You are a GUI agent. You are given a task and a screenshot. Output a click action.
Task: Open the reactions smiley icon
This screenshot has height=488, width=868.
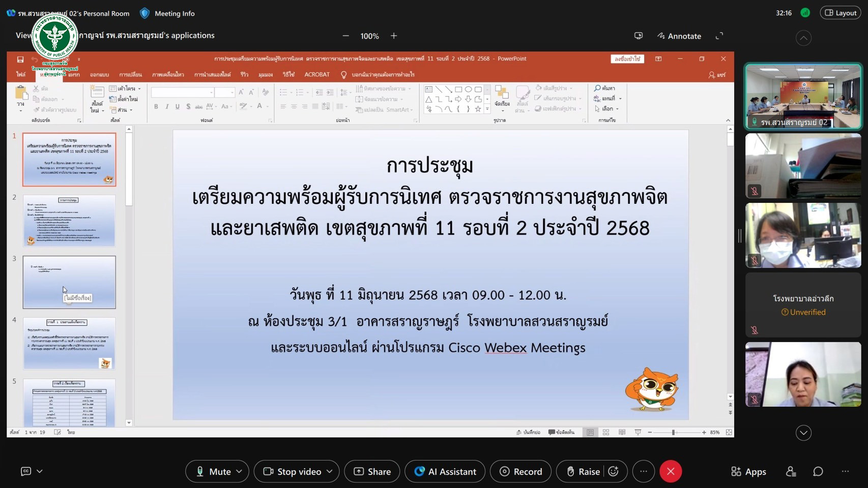coord(614,472)
